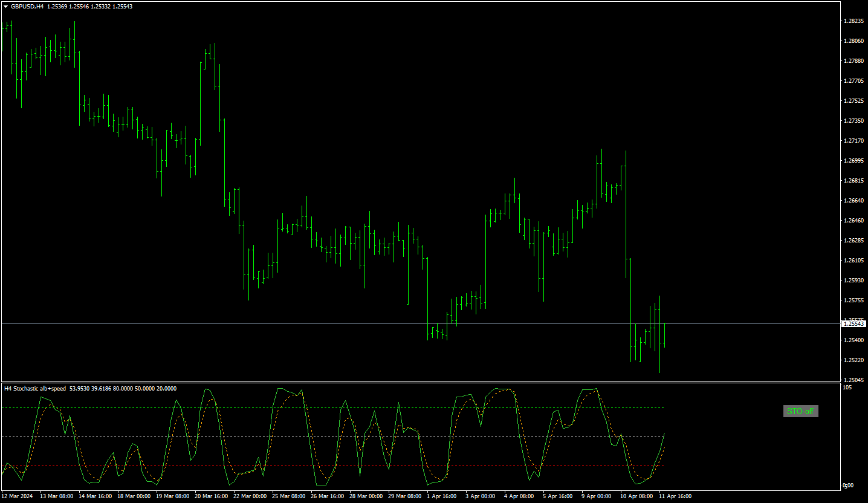Viewport: 868px width, 503px height.
Task: Click the 1.28235 price axis label
Action: click(854, 21)
